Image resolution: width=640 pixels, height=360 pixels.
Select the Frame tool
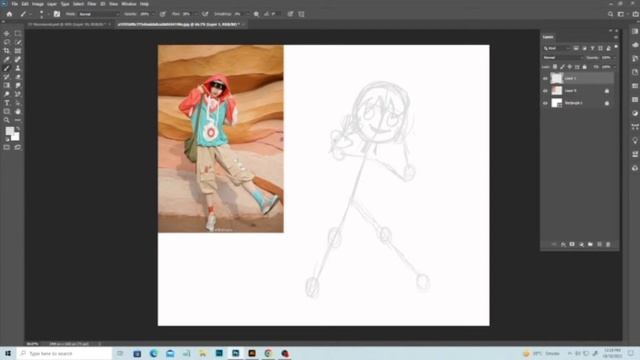[x=18, y=51]
